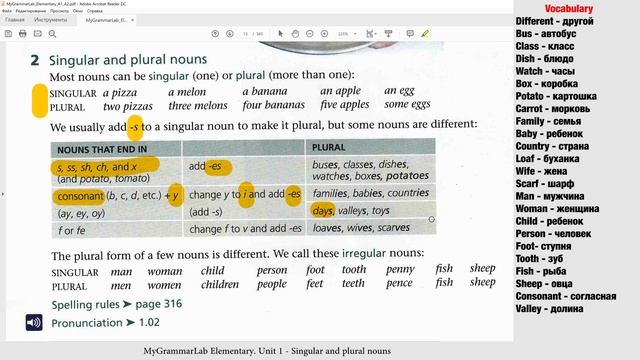
Task: Follow the Spelling rules page 316 link
Action: coord(117,304)
